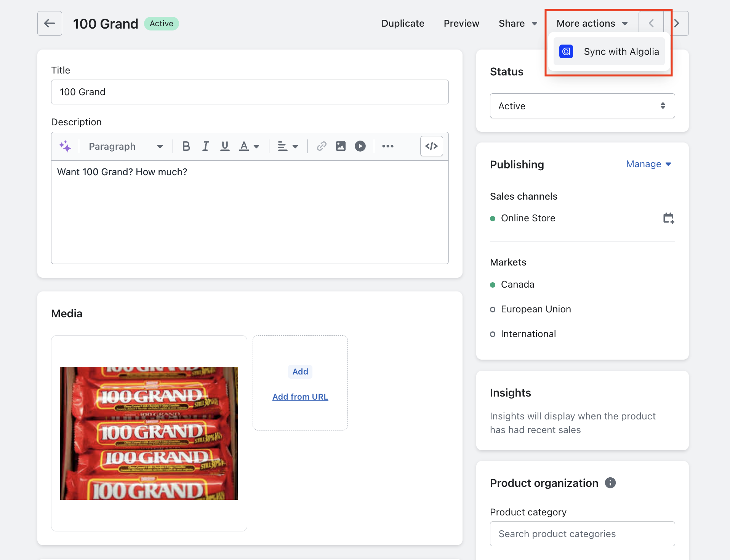The height and width of the screenshot is (560, 730).
Task: Click the insert link icon
Action: [x=322, y=146]
